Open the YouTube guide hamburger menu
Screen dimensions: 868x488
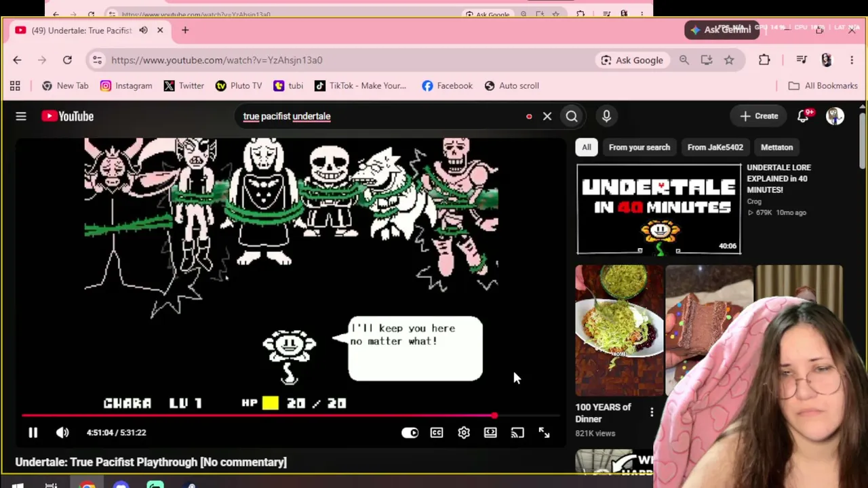(21, 116)
